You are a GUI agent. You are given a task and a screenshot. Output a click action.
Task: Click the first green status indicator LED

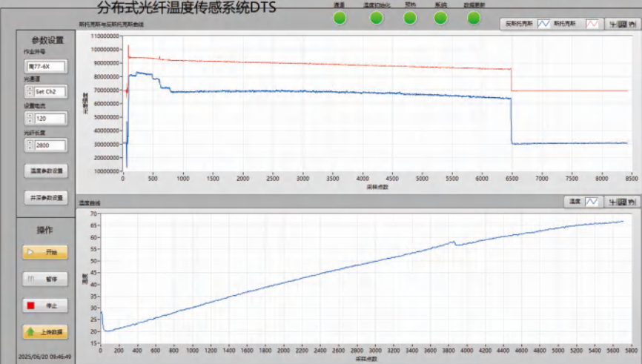click(x=340, y=17)
